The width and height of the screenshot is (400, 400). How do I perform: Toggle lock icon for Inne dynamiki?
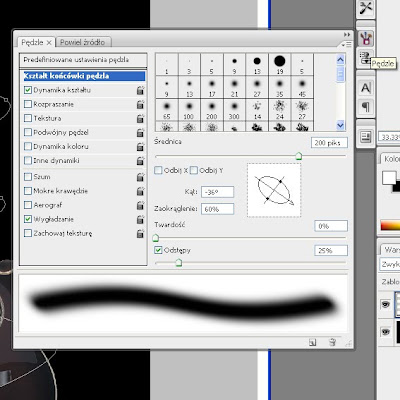click(140, 160)
